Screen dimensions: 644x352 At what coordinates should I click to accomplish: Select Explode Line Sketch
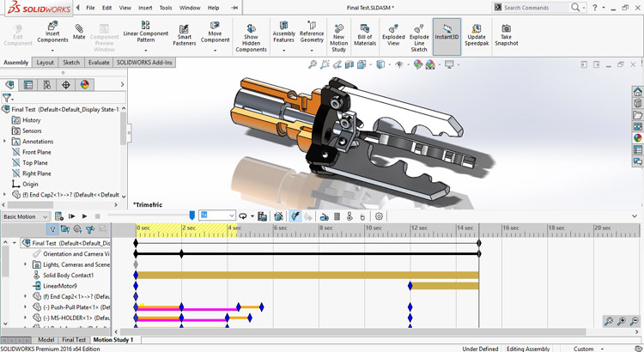(x=419, y=38)
